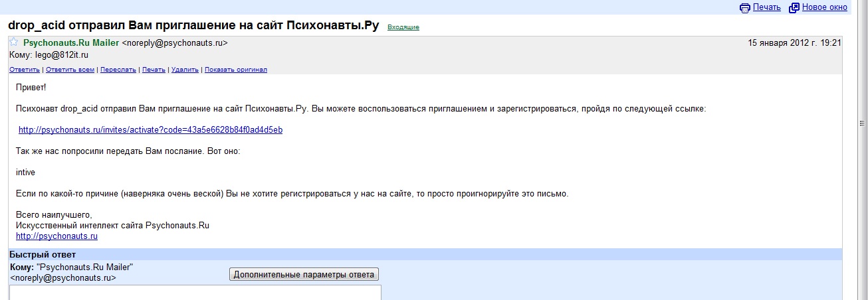Click Дополнительные параметры ответа button
The height and width of the screenshot is (300, 868).
coord(304,274)
